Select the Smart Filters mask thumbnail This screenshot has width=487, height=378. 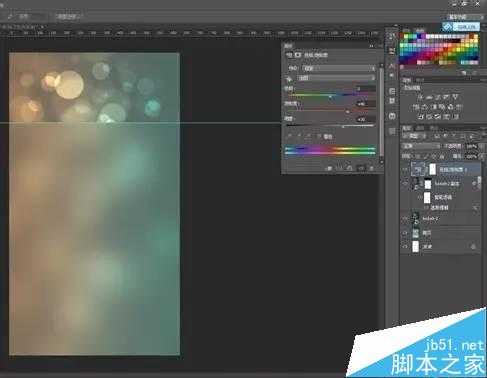427,198
